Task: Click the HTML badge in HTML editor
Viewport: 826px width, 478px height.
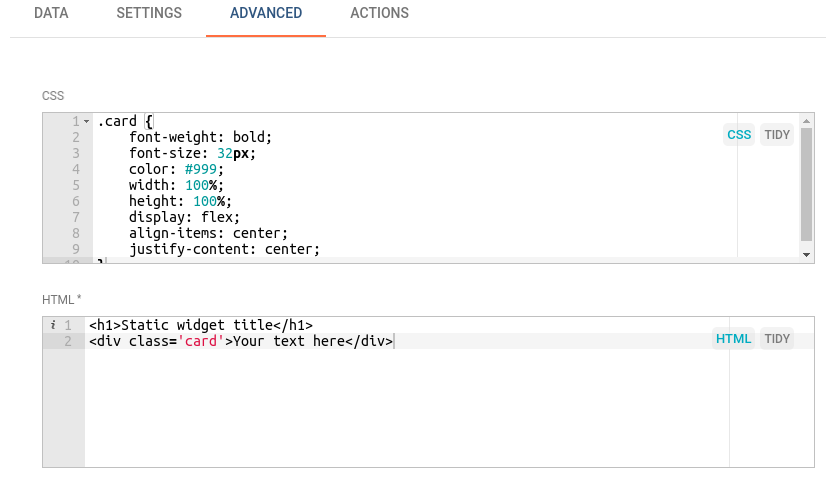Action: pyautogui.click(x=733, y=339)
